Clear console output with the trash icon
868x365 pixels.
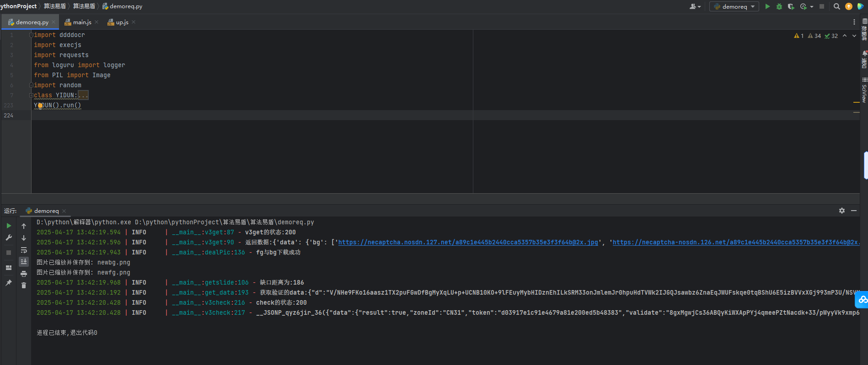24,285
